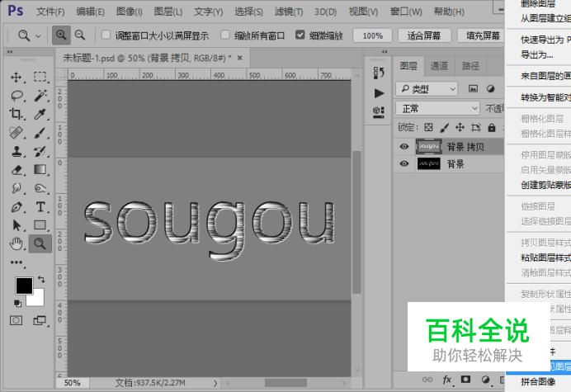The width and height of the screenshot is (571, 392).
Task: Select the Pen tool
Action: click(x=16, y=207)
